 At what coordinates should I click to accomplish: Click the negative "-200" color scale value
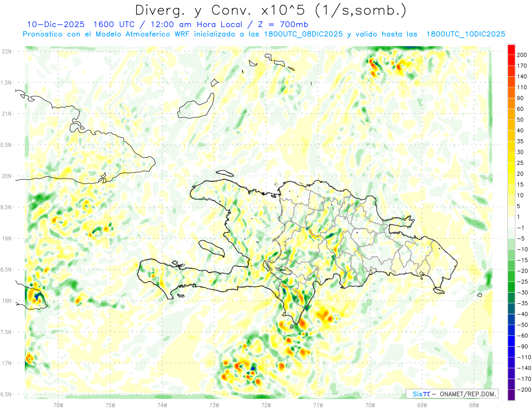[523, 390]
